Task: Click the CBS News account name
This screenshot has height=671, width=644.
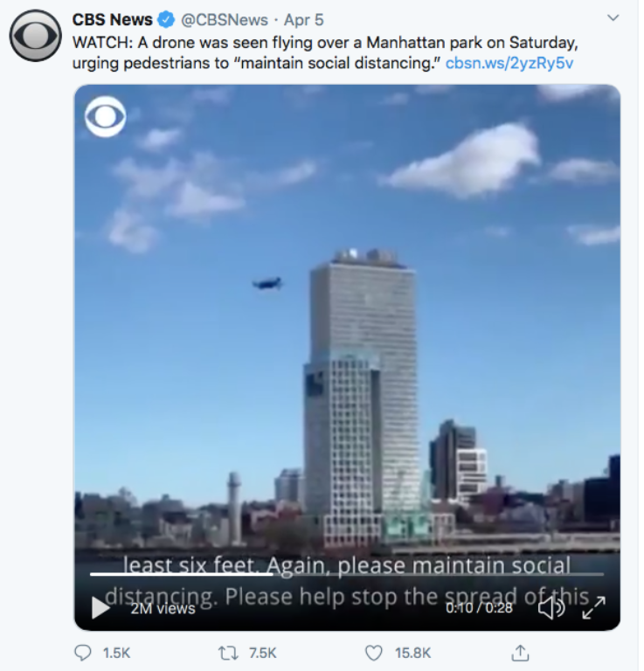Action: coord(112,20)
